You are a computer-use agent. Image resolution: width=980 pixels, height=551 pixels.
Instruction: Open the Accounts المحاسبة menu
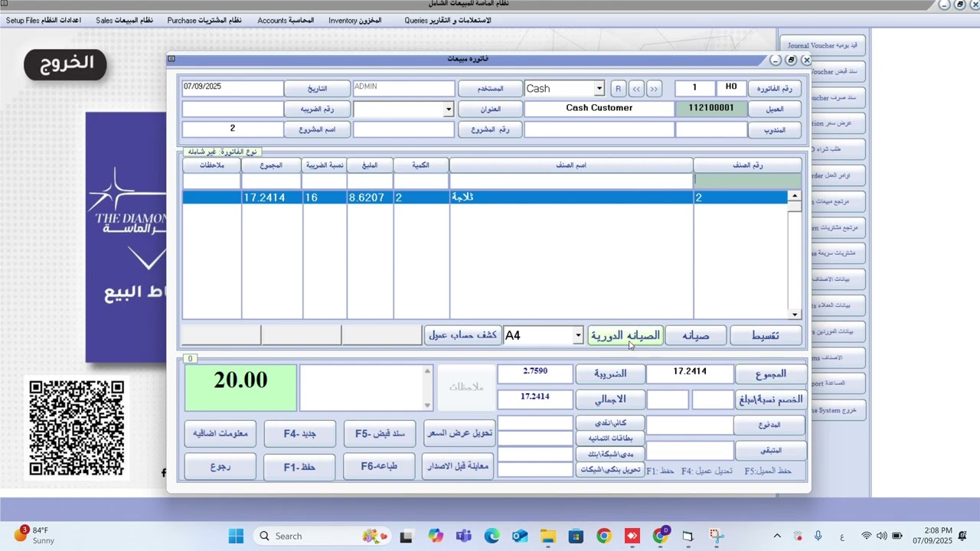coord(286,21)
